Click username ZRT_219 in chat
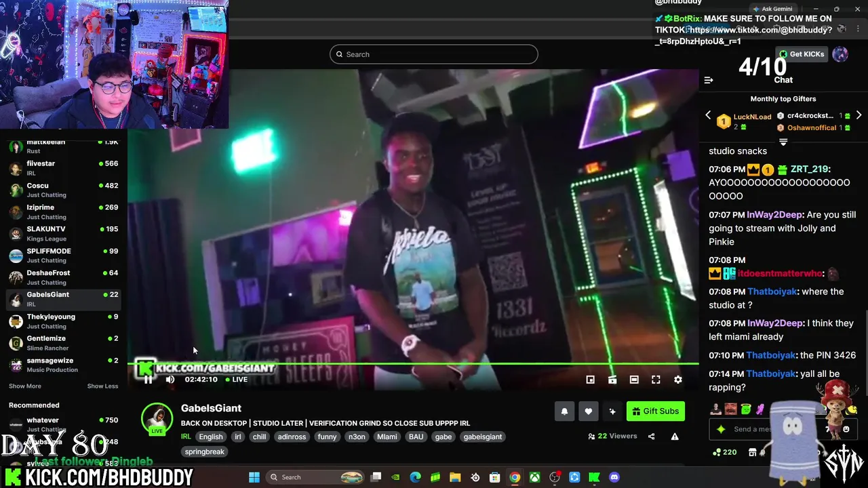This screenshot has width=868, height=488. pos(810,169)
